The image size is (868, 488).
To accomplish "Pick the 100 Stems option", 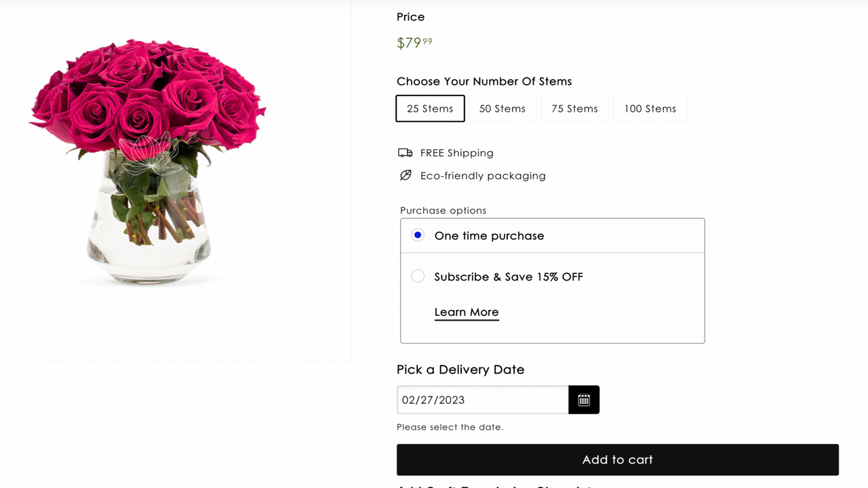I will pyautogui.click(x=650, y=108).
